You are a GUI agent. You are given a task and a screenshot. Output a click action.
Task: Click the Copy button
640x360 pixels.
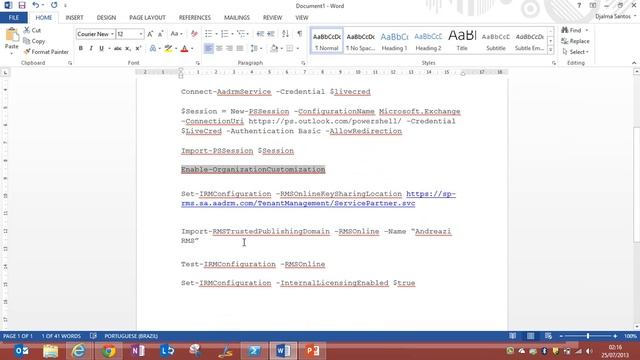[x=35, y=41]
